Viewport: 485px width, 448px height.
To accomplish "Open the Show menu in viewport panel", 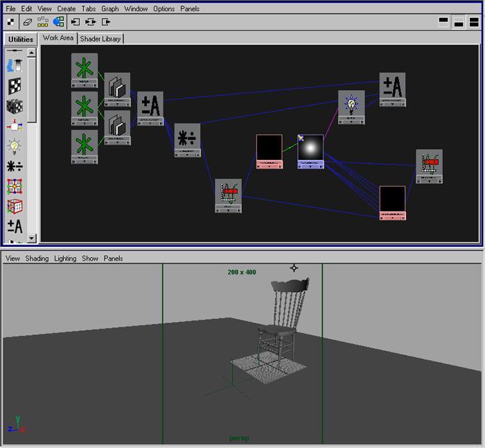I will coord(89,258).
